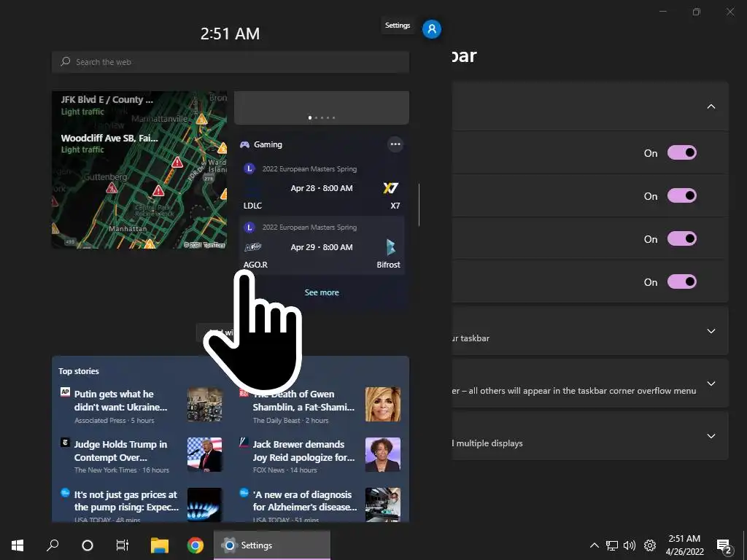Open the volume tray icon
This screenshot has height=560, width=747.
630,545
